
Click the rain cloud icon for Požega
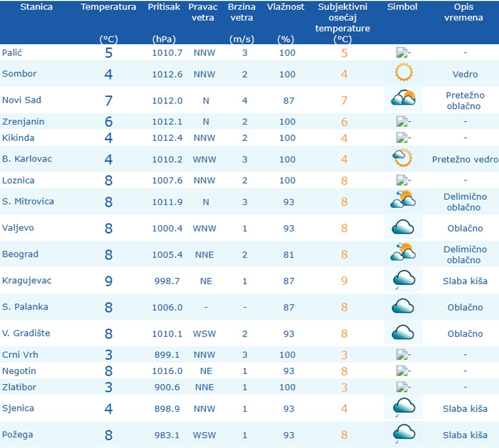tap(403, 434)
